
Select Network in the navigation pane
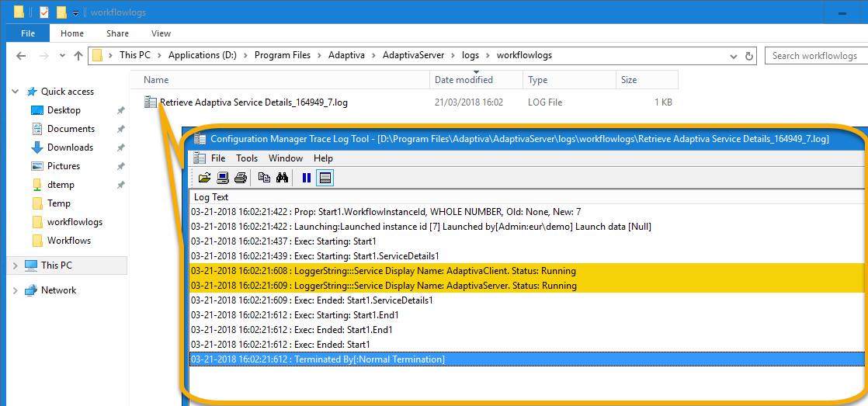click(x=58, y=290)
